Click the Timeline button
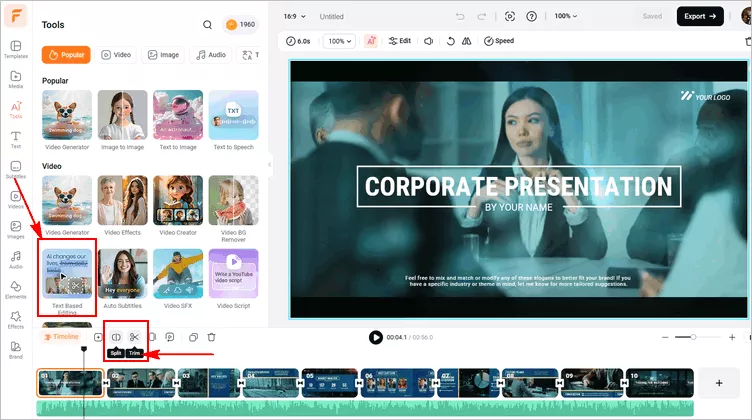 click(61, 337)
